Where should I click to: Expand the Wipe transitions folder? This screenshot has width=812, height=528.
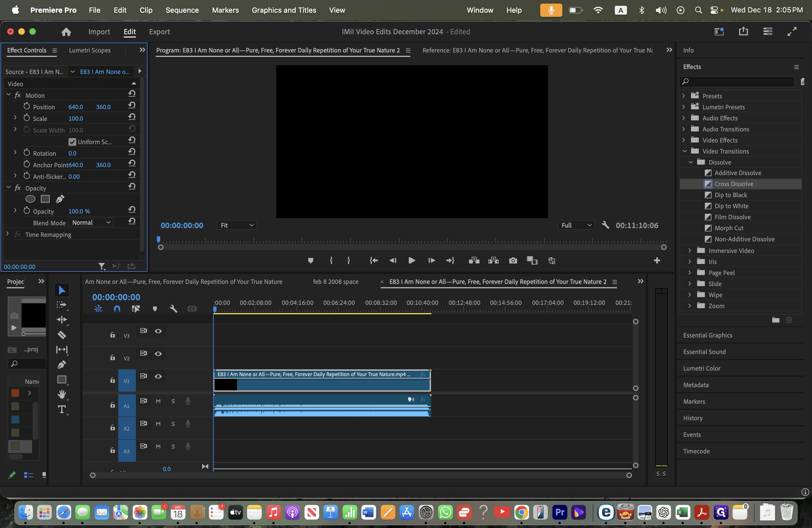[690, 295]
